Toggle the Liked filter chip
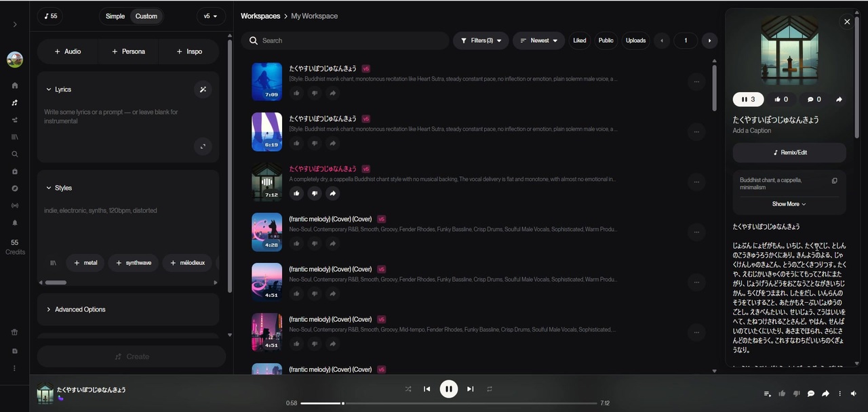This screenshot has height=412, width=868. click(580, 41)
